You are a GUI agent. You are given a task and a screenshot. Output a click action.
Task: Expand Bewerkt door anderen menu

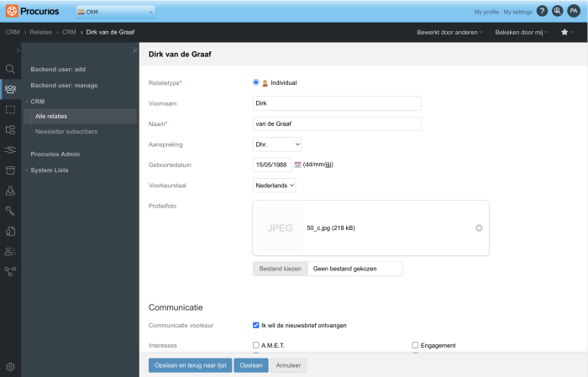pos(449,32)
